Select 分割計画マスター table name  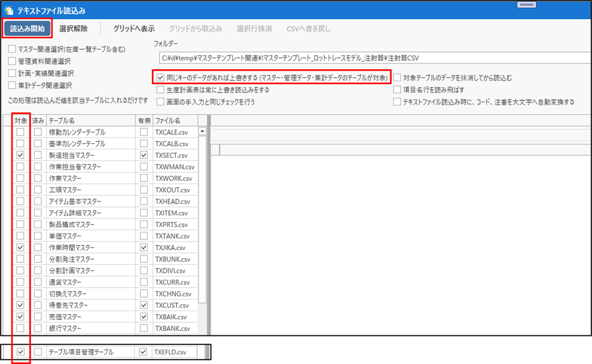click(x=71, y=271)
